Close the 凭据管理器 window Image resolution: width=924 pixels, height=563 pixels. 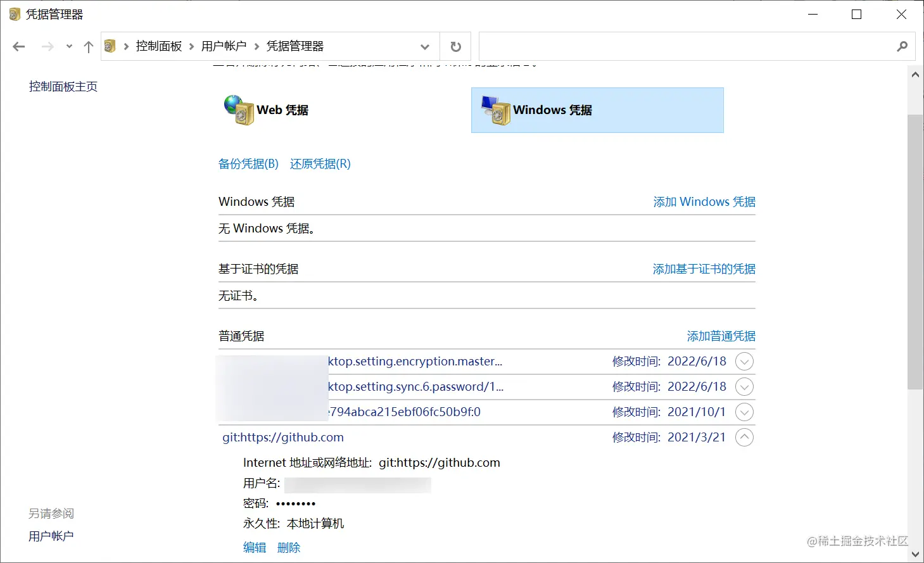[901, 15]
